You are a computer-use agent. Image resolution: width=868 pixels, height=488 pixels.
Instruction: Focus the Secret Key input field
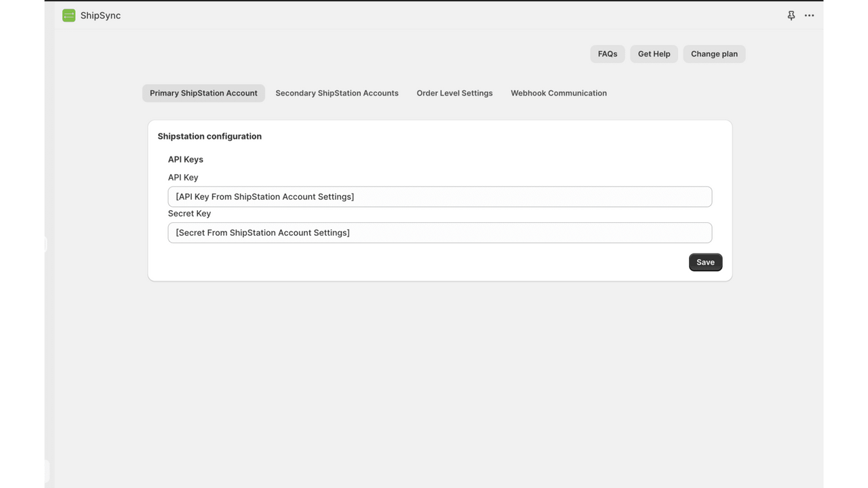440,232
